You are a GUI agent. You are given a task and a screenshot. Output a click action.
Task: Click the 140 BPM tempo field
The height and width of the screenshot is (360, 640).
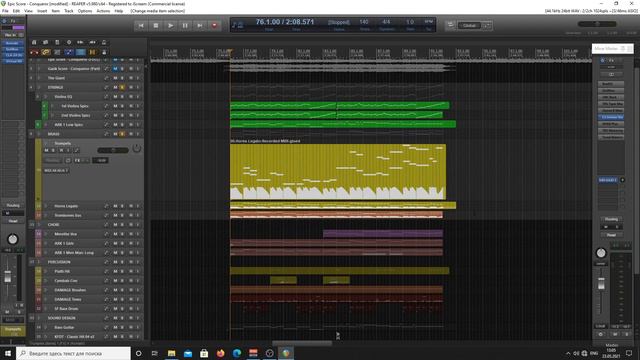pos(364,22)
